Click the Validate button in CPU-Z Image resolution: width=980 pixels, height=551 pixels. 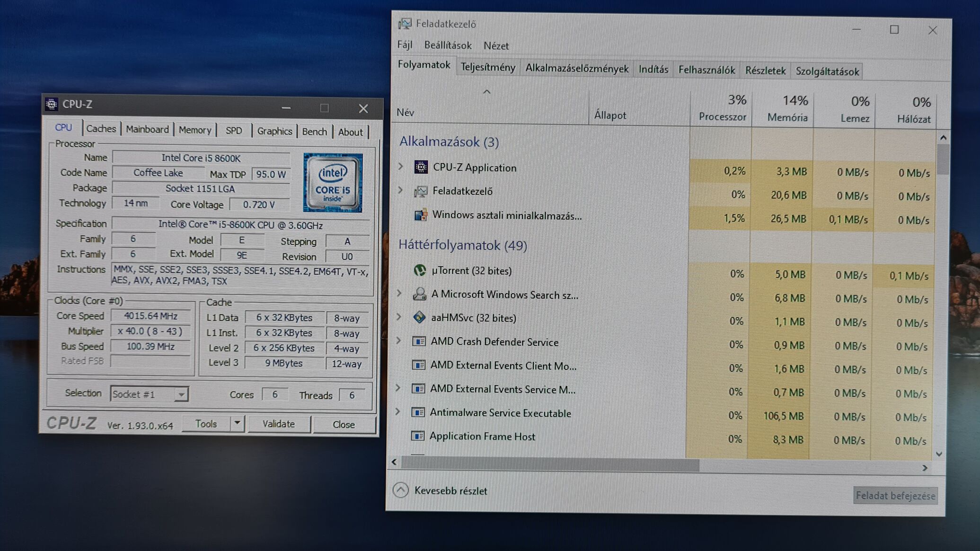279,424
